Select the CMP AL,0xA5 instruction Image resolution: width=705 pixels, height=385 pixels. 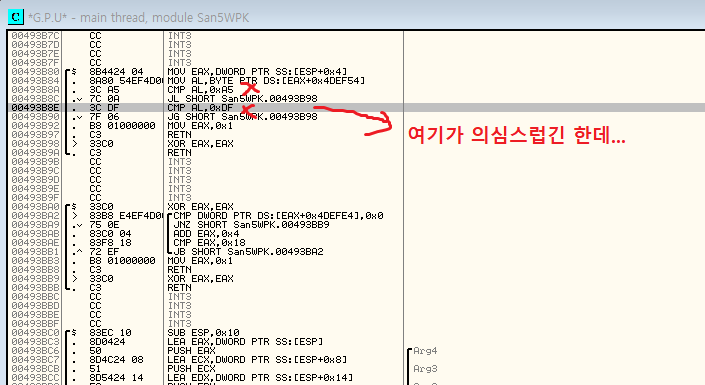[x=200, y=90]
